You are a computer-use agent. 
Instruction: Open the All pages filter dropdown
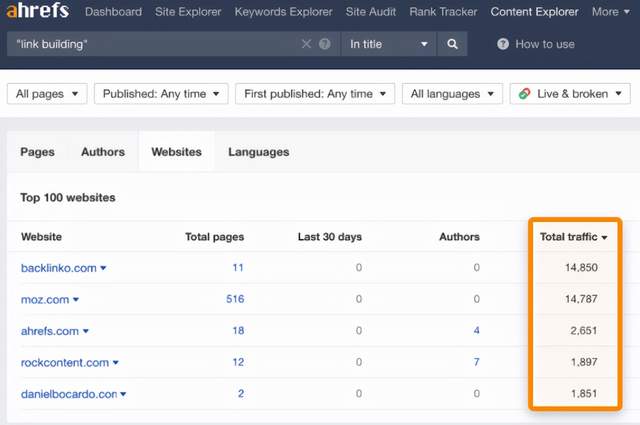coord(47,94)
